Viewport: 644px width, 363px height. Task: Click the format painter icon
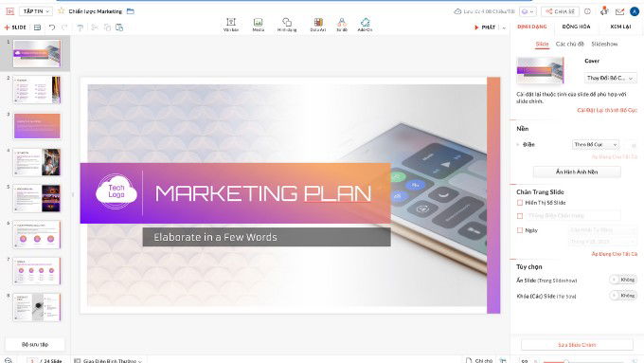click(x=80, y=27)
